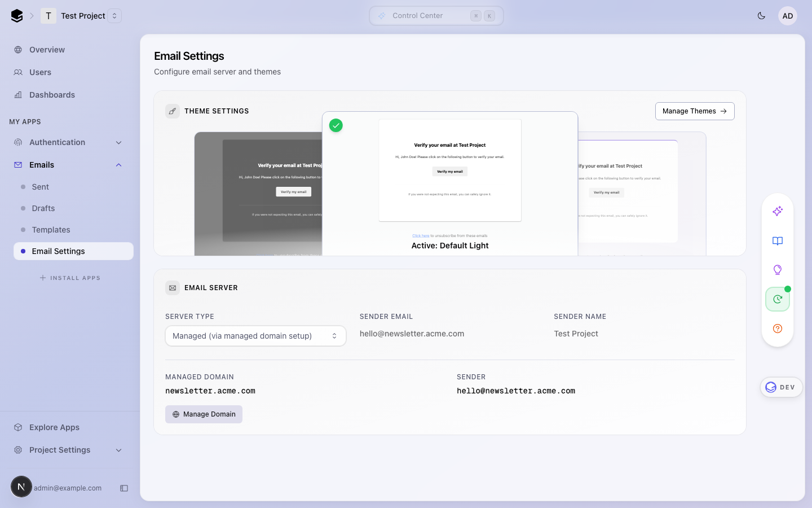Viewport: 812px width, 508px height.
Task: Open the Test Project switcher dropdown
Action: 114,16
